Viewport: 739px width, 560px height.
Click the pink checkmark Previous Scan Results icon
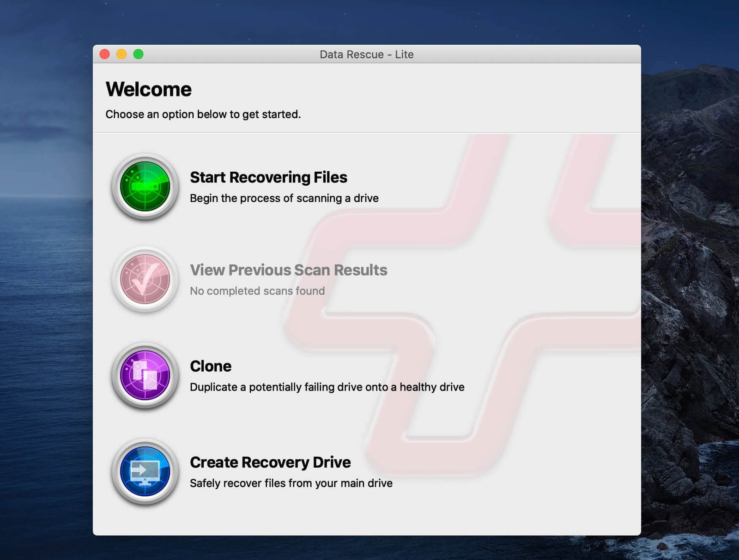coord(145,279)
